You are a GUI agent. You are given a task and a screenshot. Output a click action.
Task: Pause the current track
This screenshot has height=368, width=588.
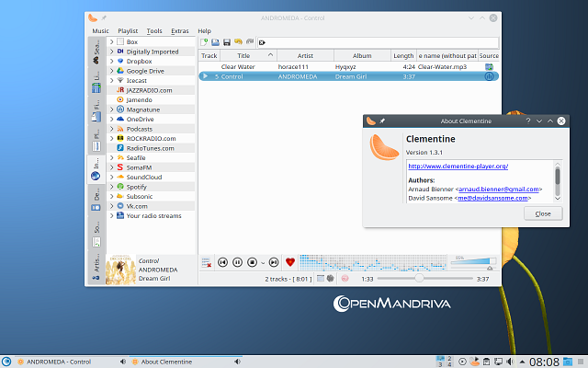coord(237,262)
